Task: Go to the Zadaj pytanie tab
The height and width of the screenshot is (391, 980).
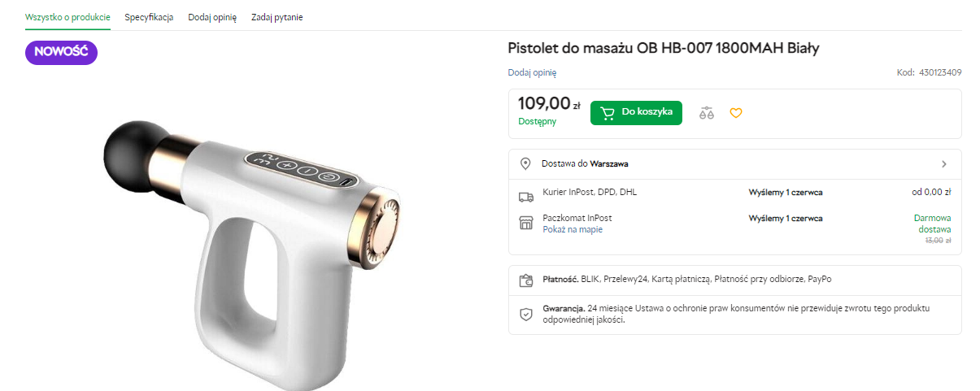Action: (277, 17)
